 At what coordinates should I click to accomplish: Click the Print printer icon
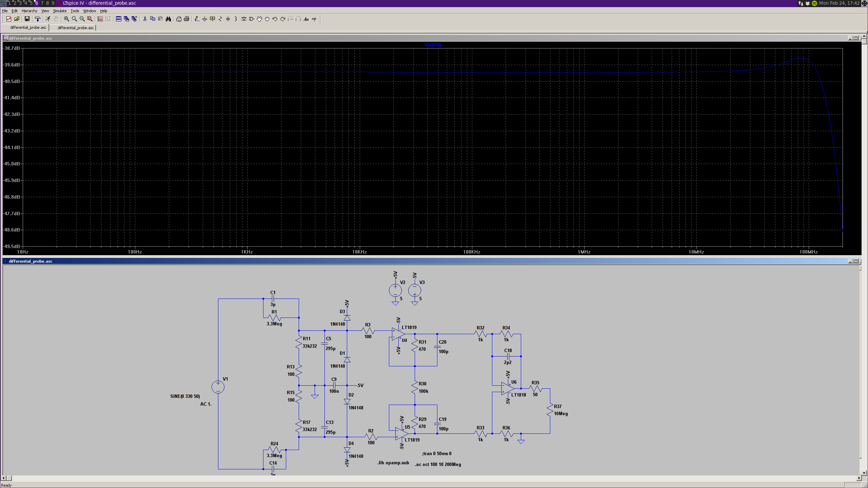(186, 19)
